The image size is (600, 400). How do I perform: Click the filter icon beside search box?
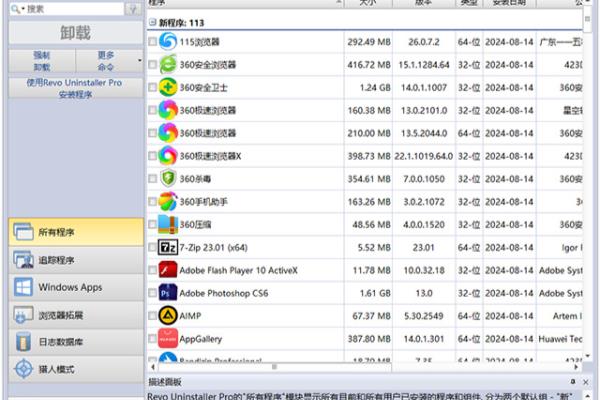133,8
